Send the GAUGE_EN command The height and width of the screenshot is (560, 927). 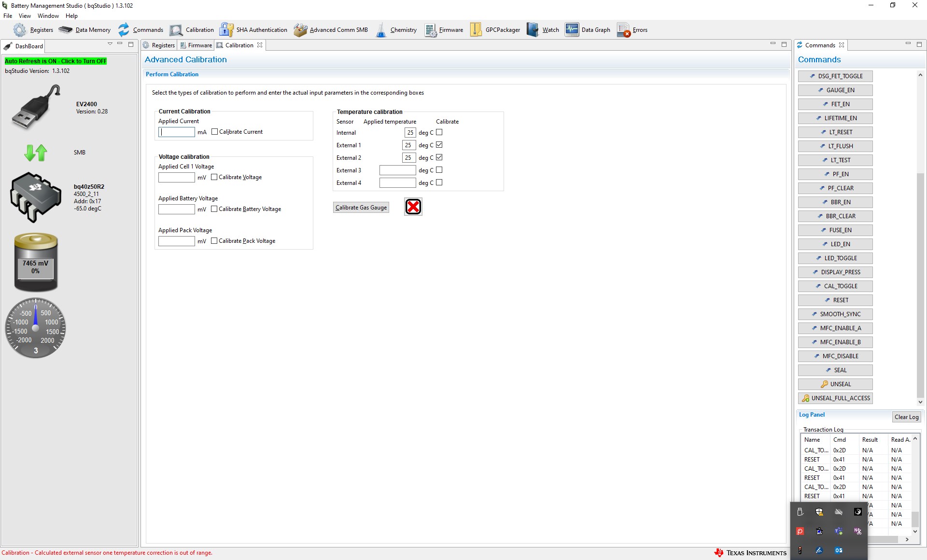coord(835,90)
